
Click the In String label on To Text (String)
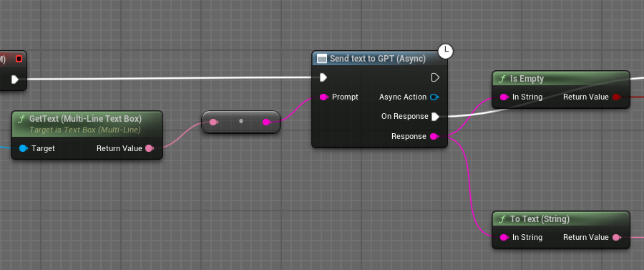(x=527, y=237)
